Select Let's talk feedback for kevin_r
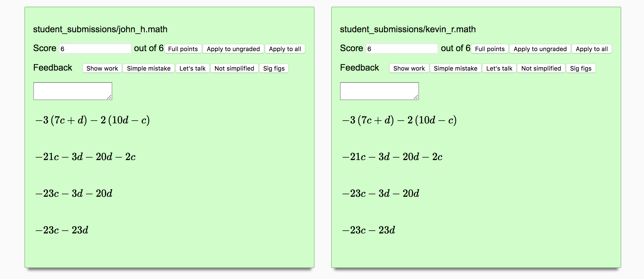644x279 pixels. point(499,68)
